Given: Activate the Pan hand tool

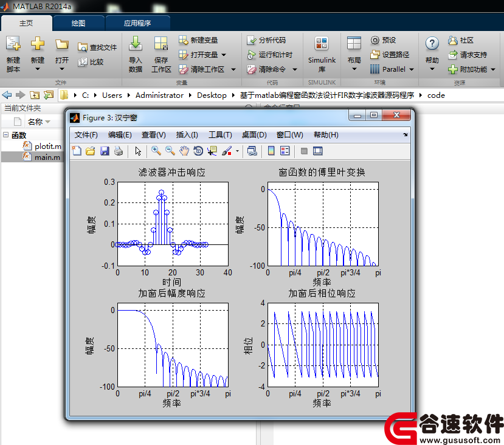Looking at the screenshot, I should click(184, 151).
